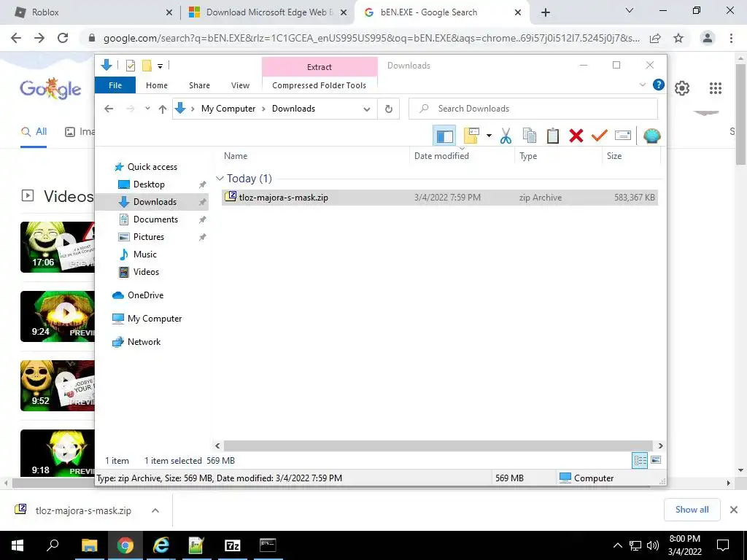Sort by the Name column header
Viewport: 747px width, 560px height.
click(315, 156)
